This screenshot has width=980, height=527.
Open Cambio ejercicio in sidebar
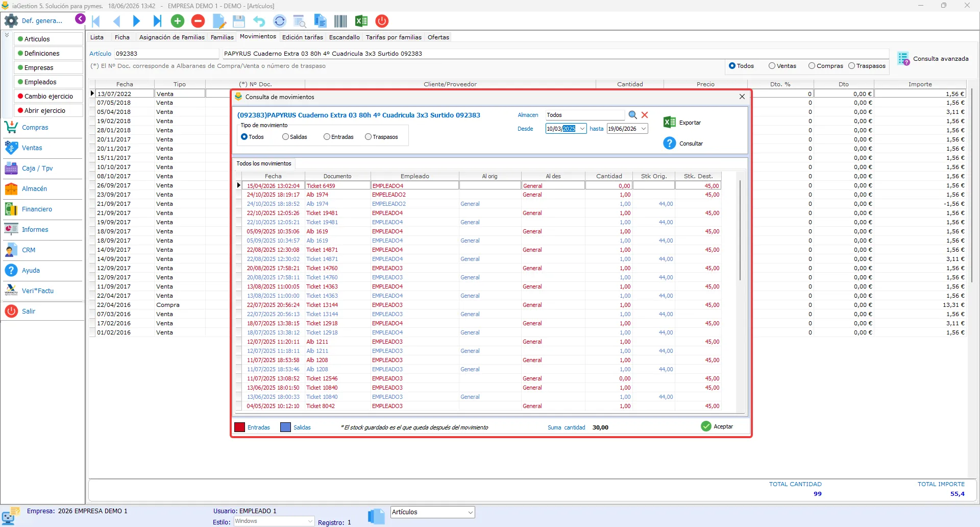48,96
